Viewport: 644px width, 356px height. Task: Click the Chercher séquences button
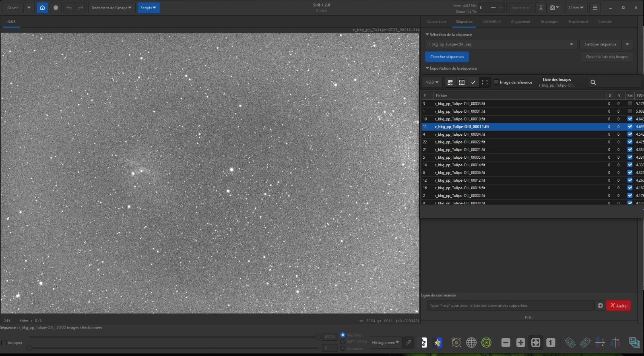click(447, 57)
